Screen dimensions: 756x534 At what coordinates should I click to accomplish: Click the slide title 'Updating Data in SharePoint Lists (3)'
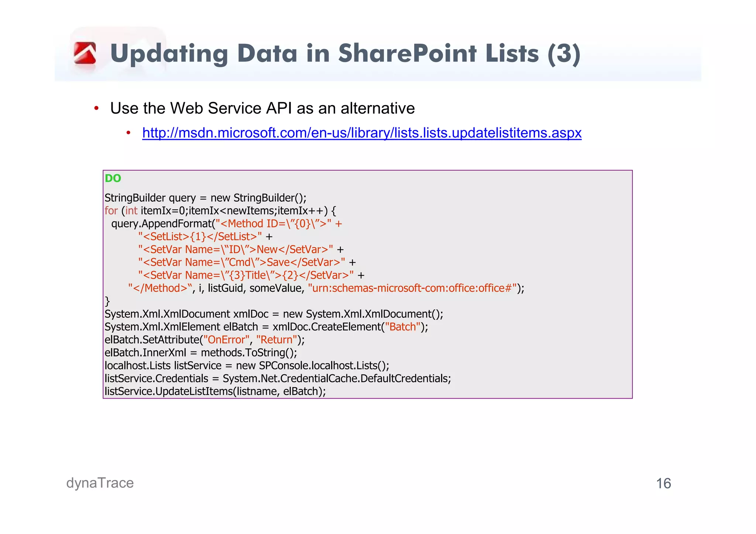(346, 54)
